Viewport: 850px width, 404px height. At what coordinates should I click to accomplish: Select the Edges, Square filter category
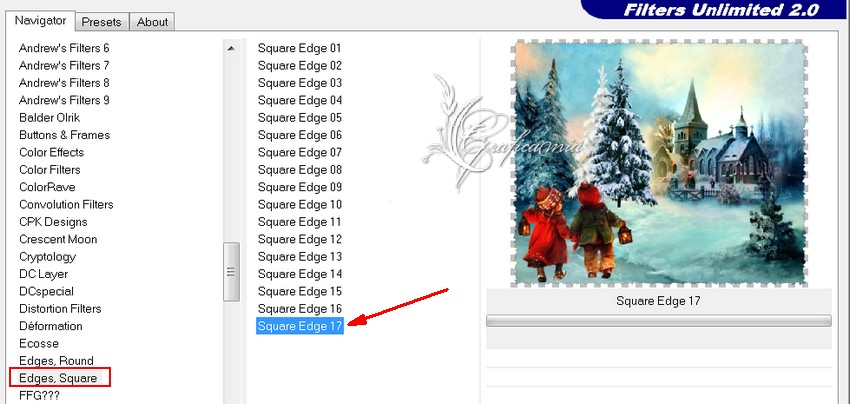tap(60, 377)
